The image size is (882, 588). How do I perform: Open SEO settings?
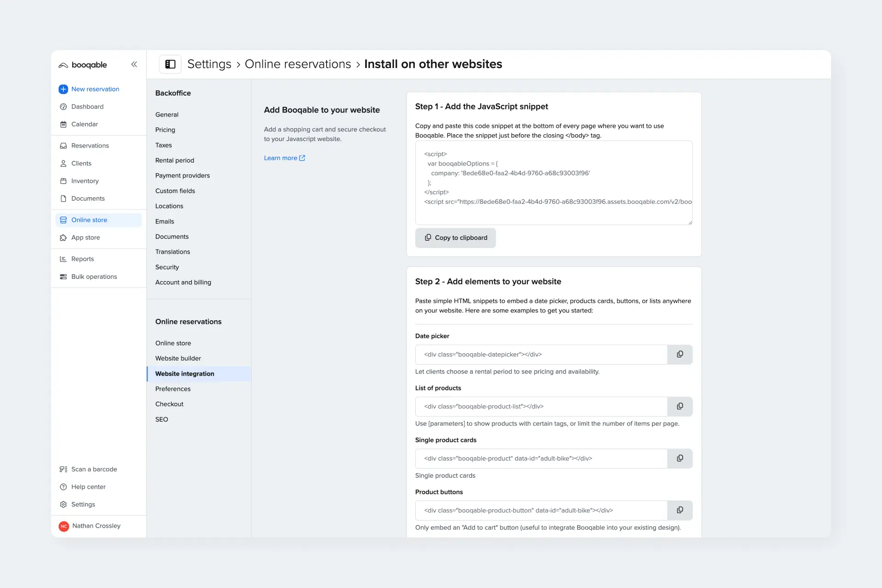click(162, 419)
